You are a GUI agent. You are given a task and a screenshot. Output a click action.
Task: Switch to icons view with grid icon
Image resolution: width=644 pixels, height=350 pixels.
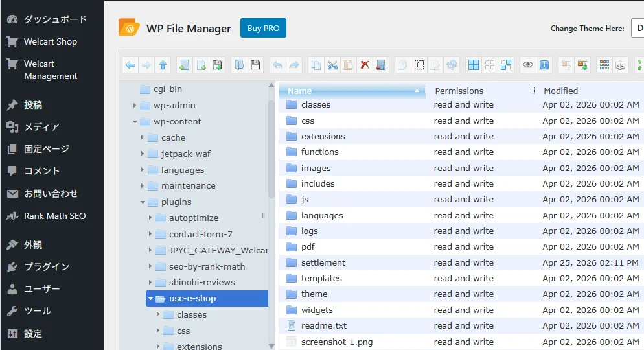[x=604, y=65]
